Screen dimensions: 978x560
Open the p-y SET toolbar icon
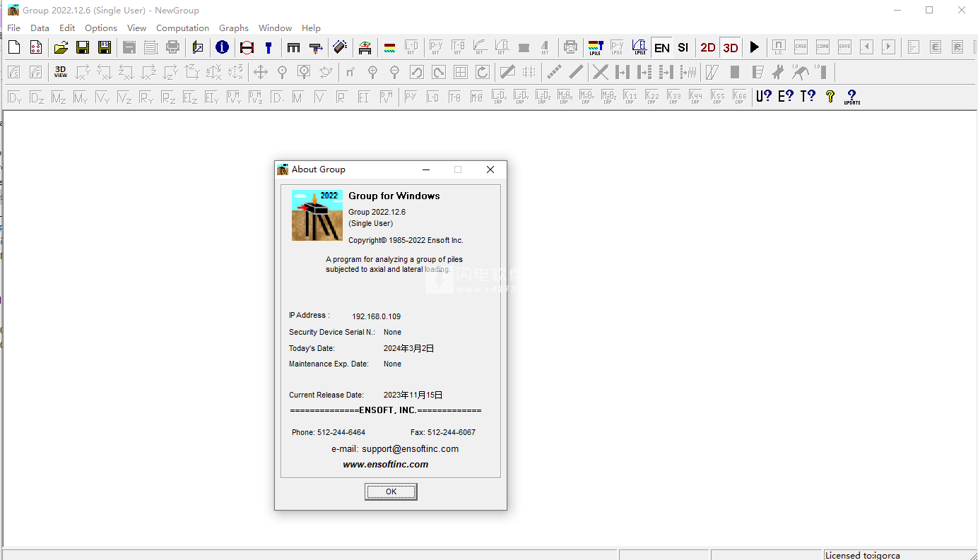(x=436, y=47)
